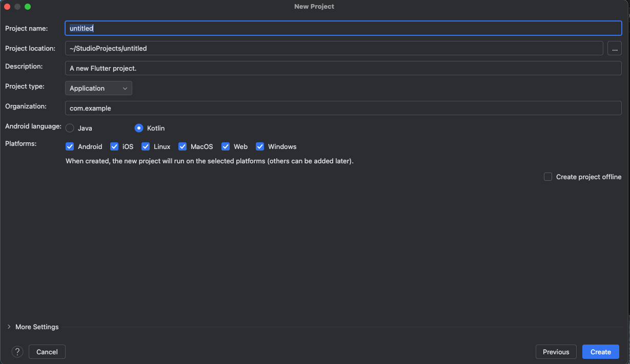Image resolution: width=630 pixels, height=364 pixels.
Task: Click the "Android language:" label
Action: [x=33, y=126]
